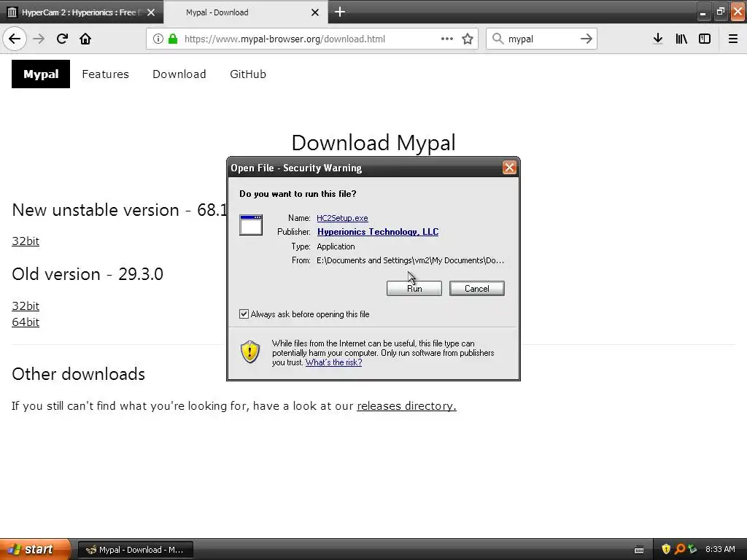The width and height of the screenshot is (747, 560).
Task: Go forward with the browser forward arrow
Action: (39, 39)
